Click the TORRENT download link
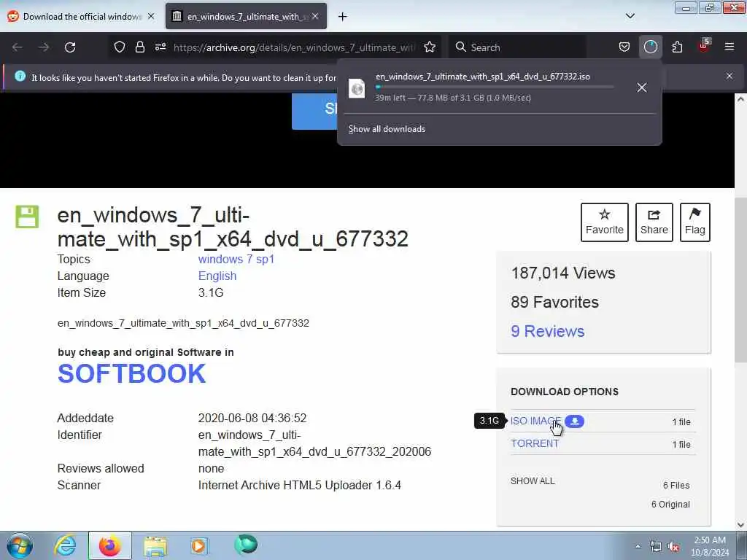 click(535, 444)
